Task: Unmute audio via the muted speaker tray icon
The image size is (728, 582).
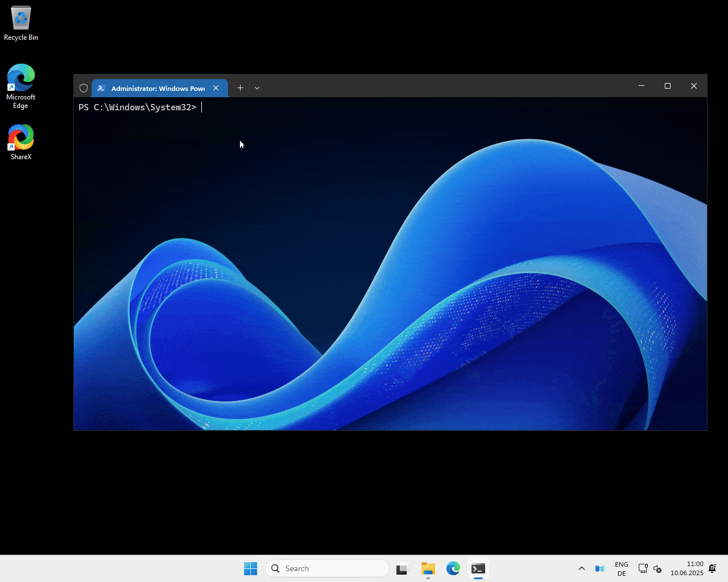Action: click(657, 568)
